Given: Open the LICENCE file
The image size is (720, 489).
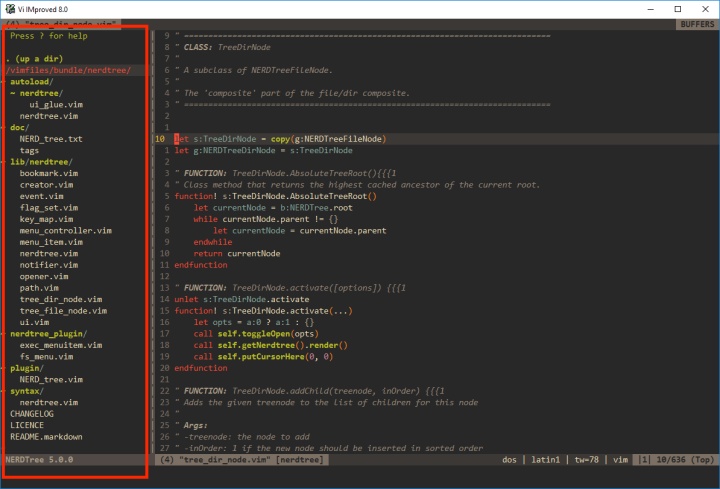Looking at the screenshot, I should coord(27,426).
